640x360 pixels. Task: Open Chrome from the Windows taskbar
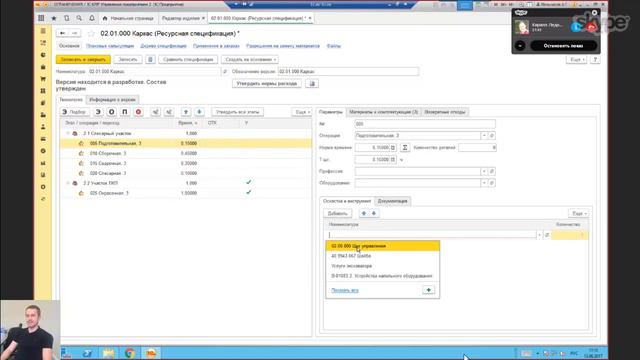[x=130, y=353]
